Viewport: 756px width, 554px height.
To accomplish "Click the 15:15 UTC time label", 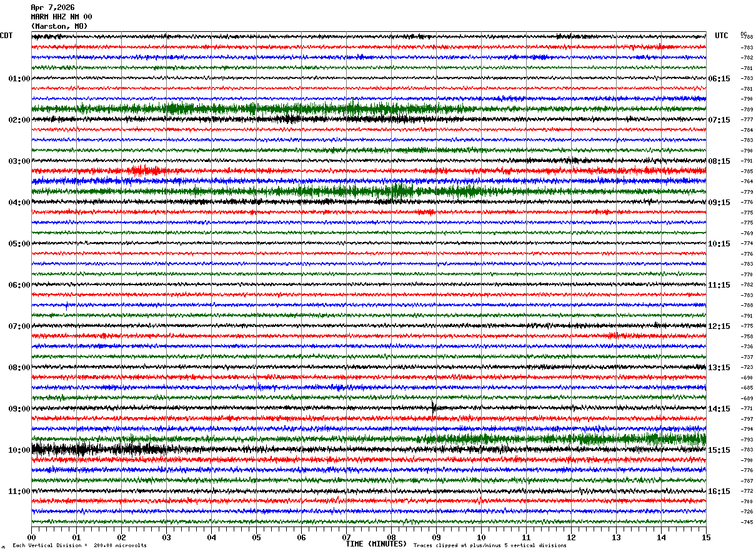I will click(719, 450).
